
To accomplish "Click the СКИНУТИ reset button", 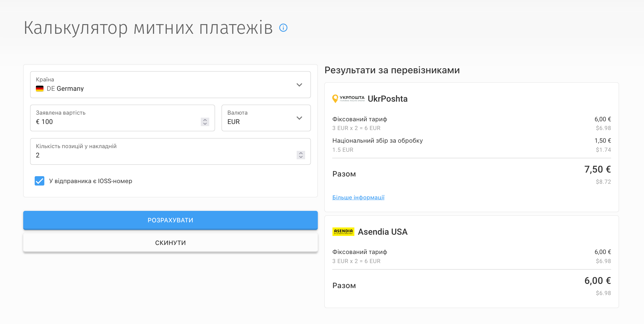I will tap(170, 243).
